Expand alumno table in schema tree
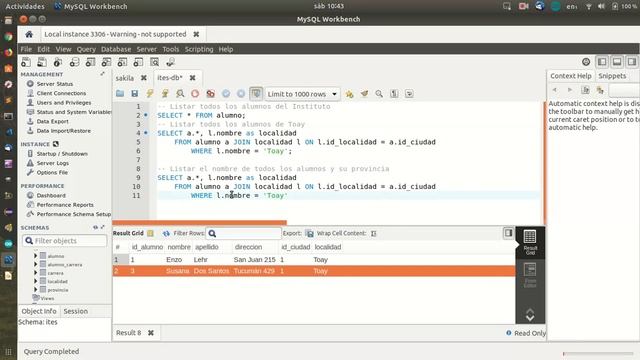This screenshot has height=360, width=640. 36,256
